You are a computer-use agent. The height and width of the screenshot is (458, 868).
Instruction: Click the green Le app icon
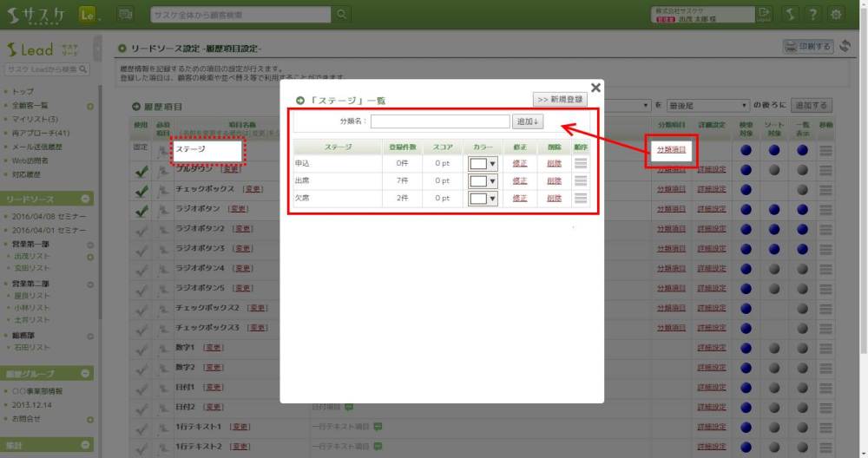88,14
